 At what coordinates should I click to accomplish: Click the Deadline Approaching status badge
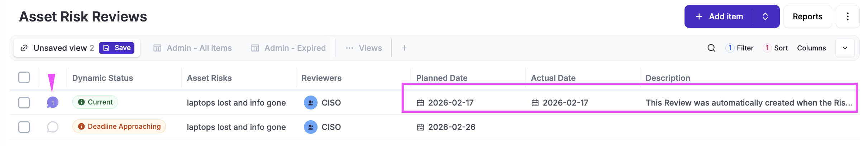pos(119,126)
